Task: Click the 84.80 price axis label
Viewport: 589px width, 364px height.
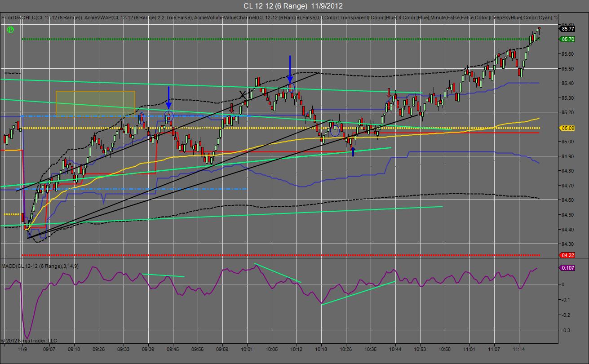Action: [568, 171]
